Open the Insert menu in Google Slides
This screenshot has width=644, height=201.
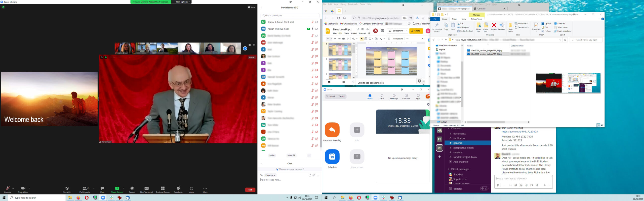[x=354, y=33]
